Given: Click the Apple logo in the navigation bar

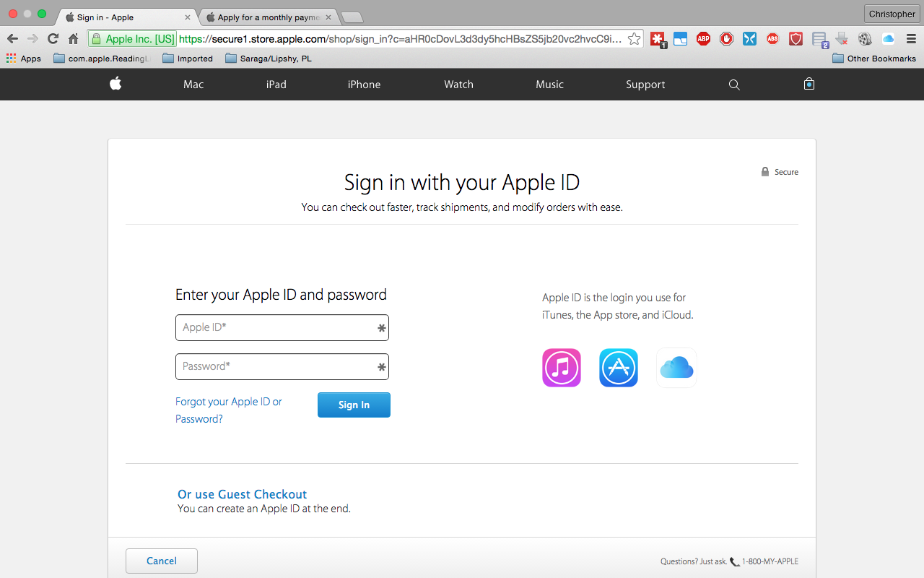Looking at the screenshot, I should click(115, 84).
